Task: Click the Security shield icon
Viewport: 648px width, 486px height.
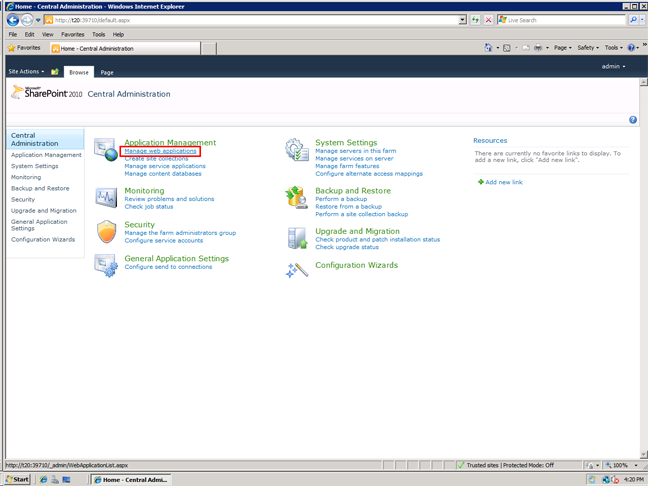Action: 106,231
